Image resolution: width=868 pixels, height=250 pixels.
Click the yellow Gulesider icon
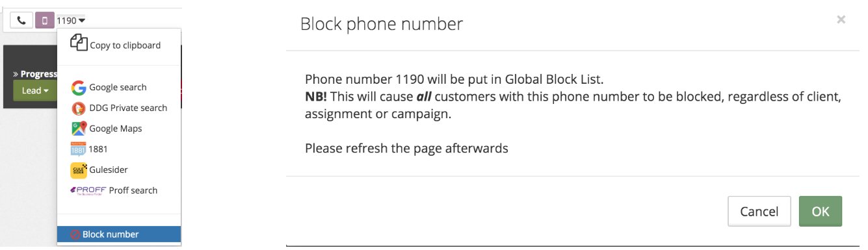coord(79,170)
